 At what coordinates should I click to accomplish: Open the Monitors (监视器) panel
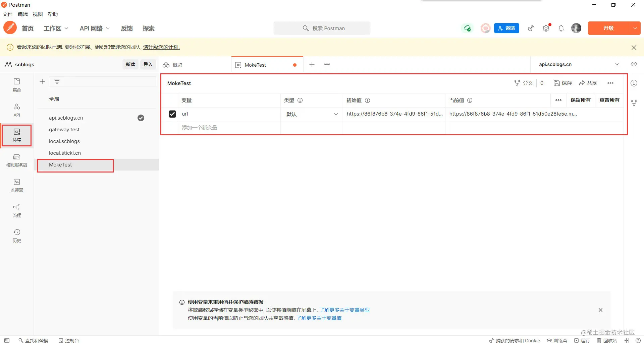pos(17,186)
